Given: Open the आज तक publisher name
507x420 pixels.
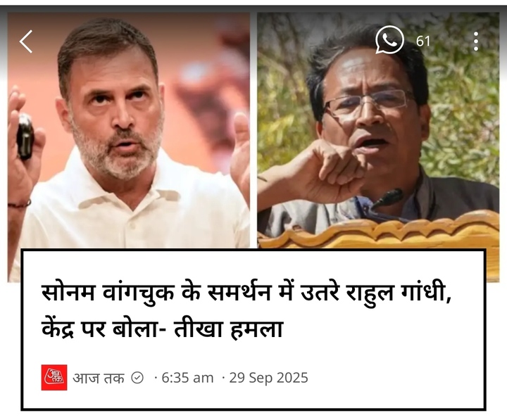Looking at the screenshot, I should coord(99,378).
